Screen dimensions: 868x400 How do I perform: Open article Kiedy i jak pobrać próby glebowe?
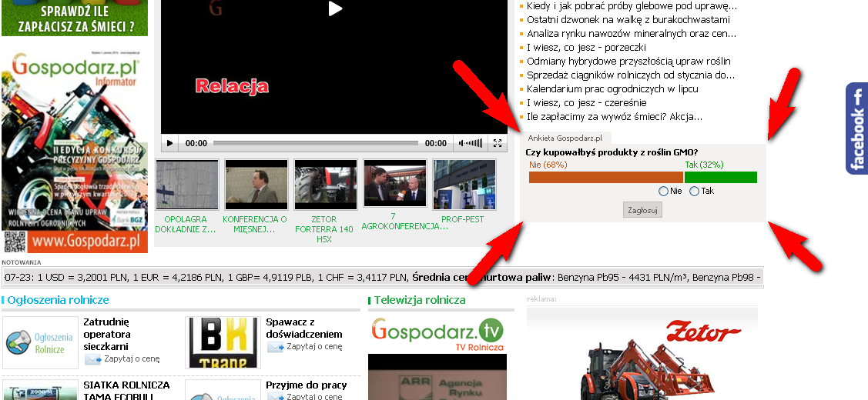pos(632,6)
